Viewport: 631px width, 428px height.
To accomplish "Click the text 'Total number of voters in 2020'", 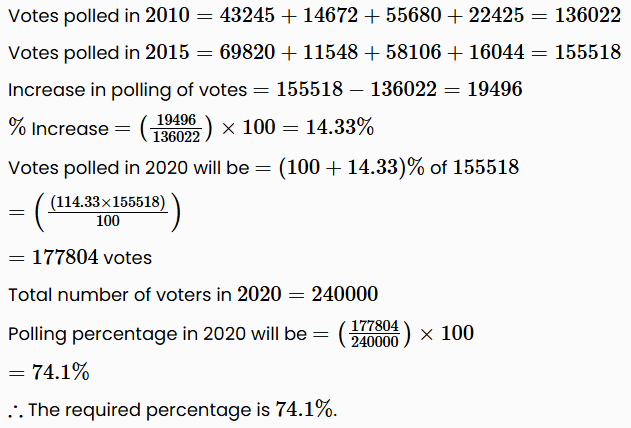I will pos(119,295).
